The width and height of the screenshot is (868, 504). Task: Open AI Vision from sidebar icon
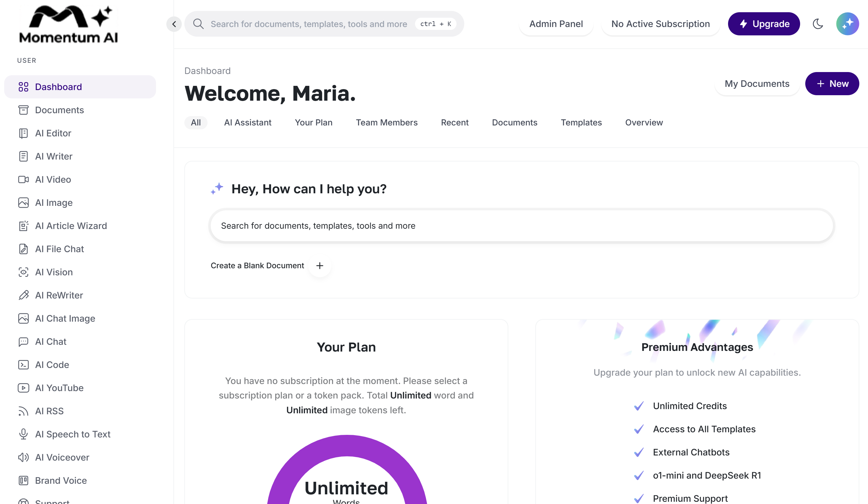point(23,272)
